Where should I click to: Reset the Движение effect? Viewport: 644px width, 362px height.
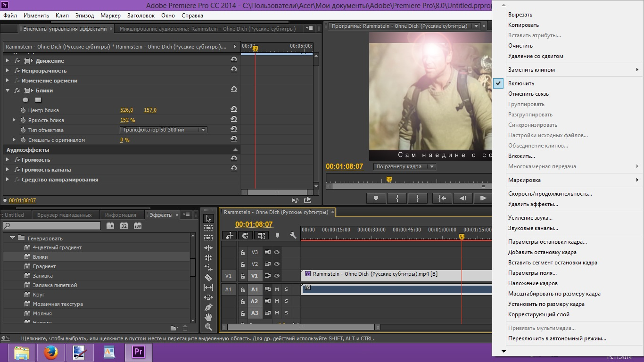tap(233, 60)
